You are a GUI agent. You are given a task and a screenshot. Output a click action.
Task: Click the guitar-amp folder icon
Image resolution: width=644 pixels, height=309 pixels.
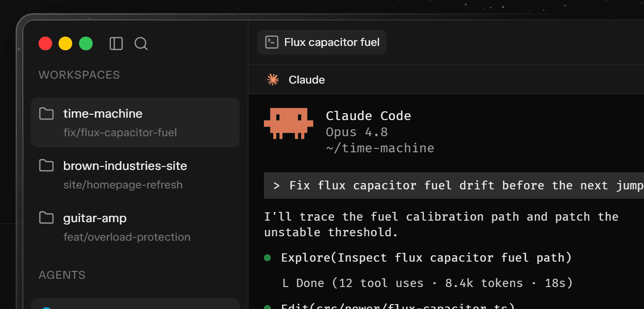pos(46,218)
